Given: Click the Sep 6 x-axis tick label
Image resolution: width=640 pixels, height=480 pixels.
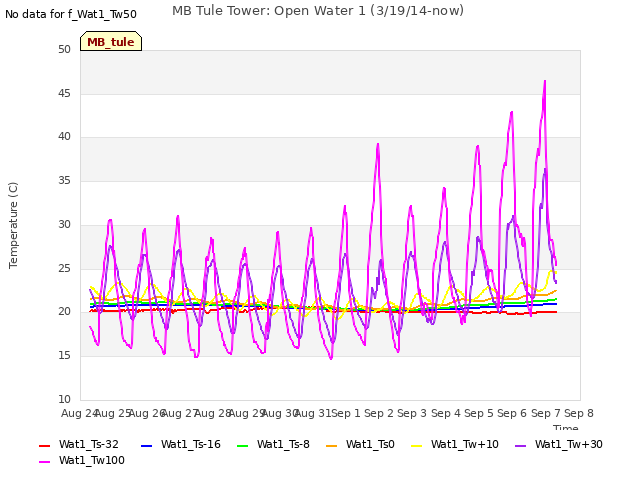Looking at the screenshot, I should tap(512, 413).
